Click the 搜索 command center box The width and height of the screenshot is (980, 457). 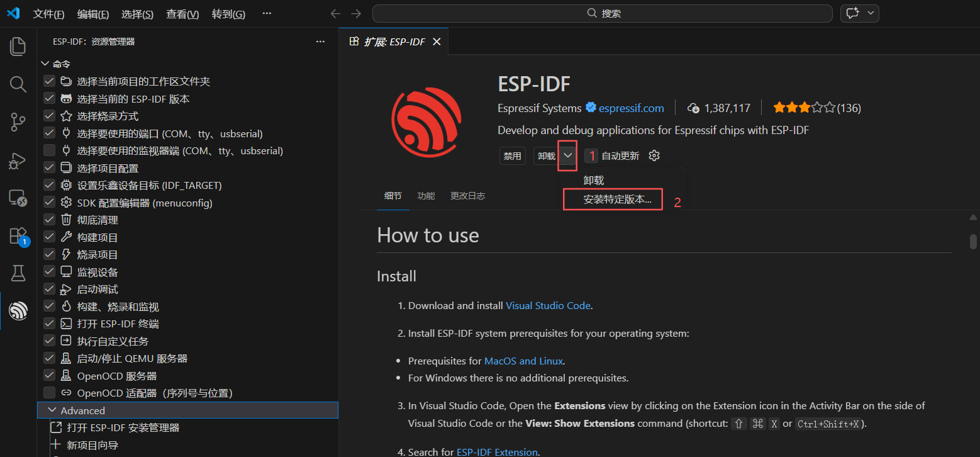pos(604,13)
